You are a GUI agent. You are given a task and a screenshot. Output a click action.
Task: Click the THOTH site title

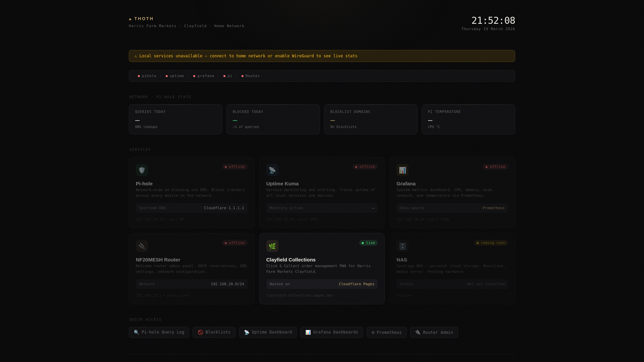tap(144, 19)
